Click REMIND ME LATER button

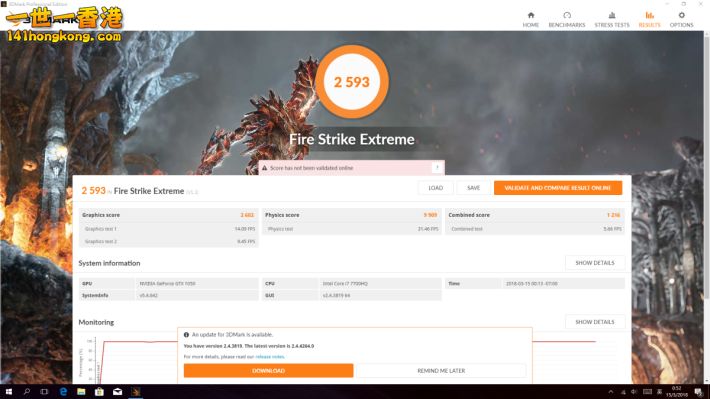click(441, 370)
